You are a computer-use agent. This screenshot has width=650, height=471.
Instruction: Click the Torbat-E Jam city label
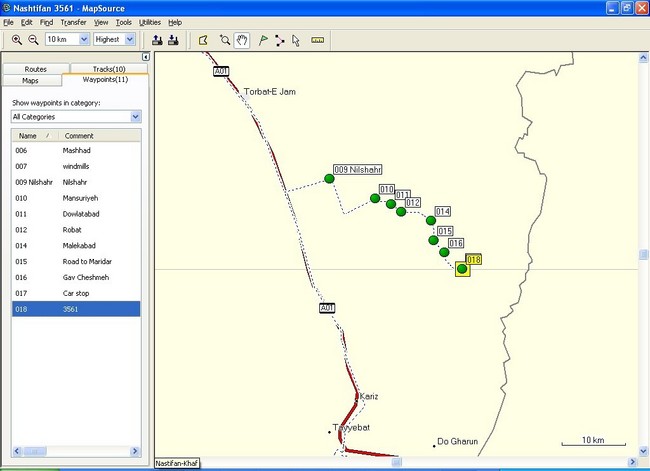(270, 92)
